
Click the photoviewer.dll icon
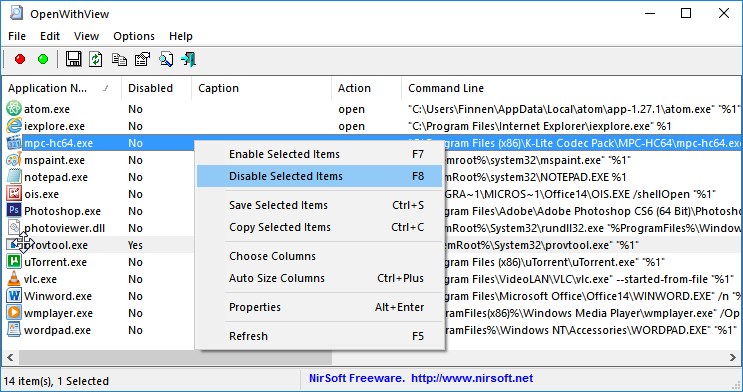click(x=14, y=228)
